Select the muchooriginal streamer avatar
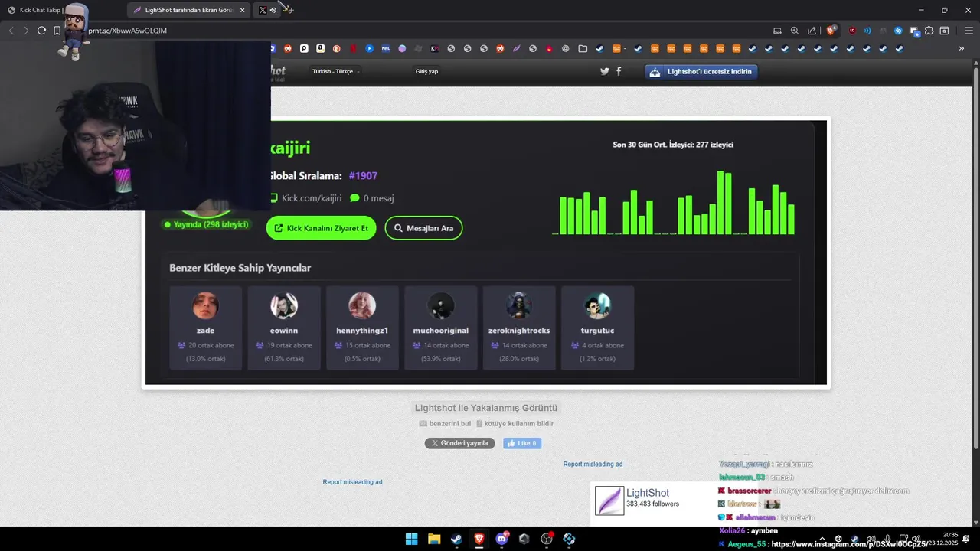 click(440, 306)
